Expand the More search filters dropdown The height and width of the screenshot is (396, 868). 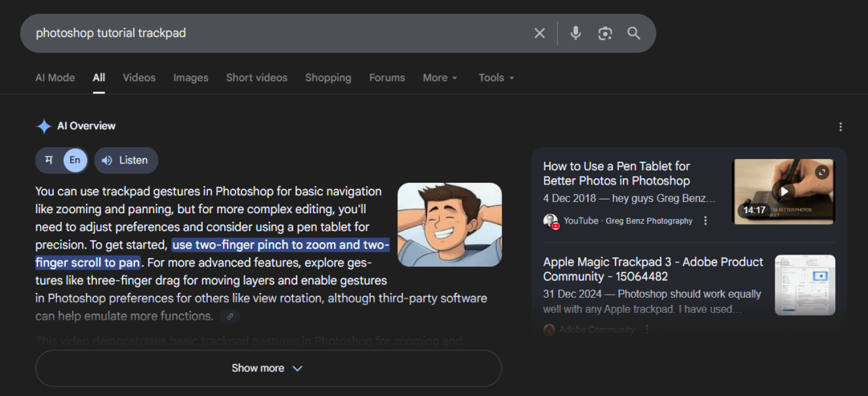440,78
